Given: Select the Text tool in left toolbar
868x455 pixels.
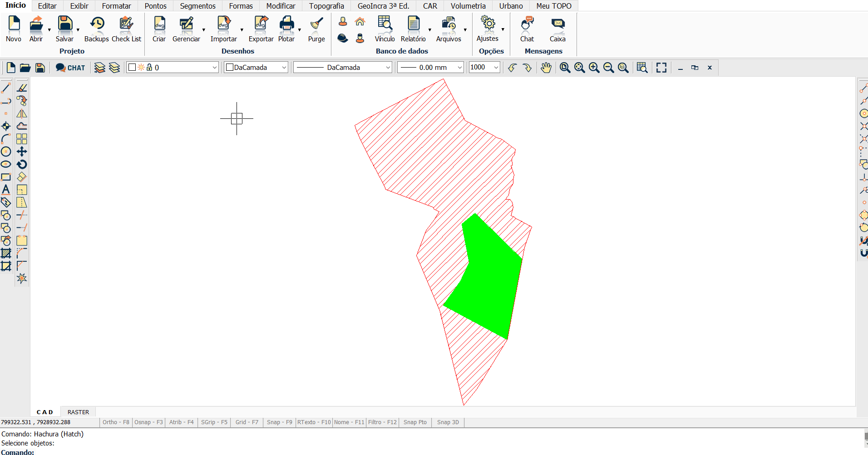Looking at the screenshot, I should click(x=6, y=190).
